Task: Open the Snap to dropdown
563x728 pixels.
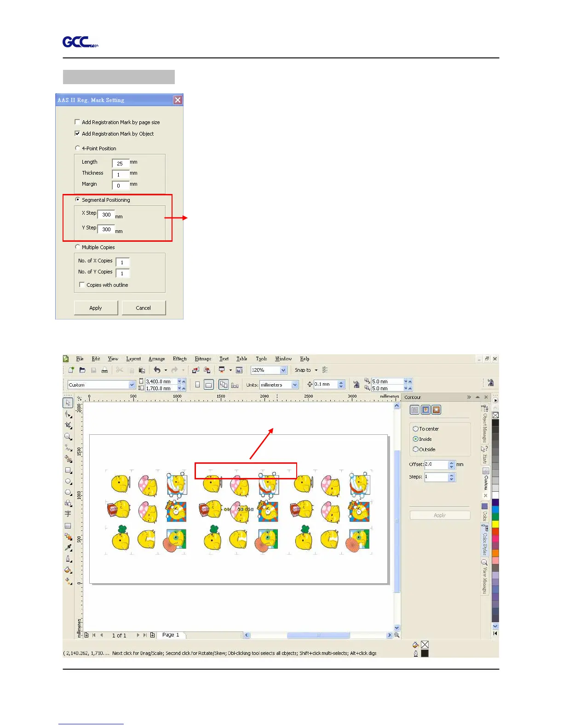Action: click(316, 370)
